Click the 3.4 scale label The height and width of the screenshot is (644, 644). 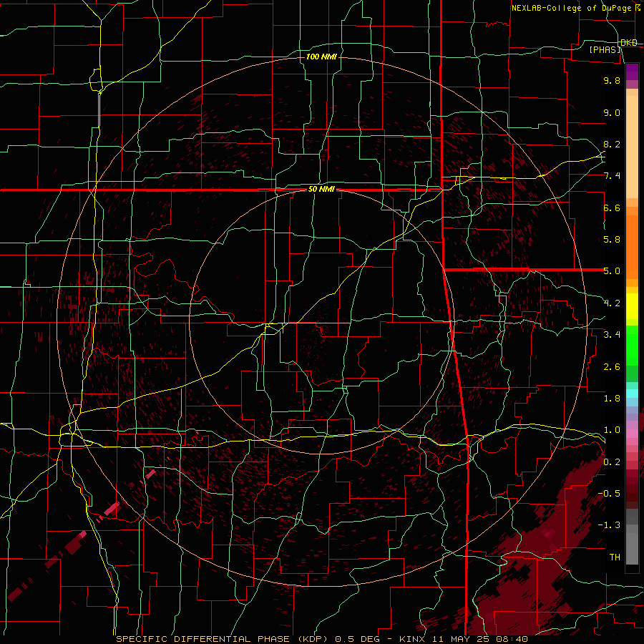point(612,335)
